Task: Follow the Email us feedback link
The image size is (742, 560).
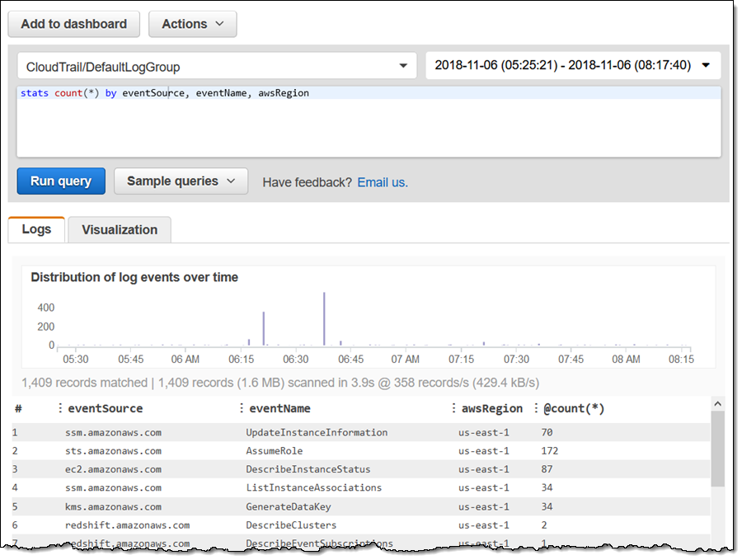Action: [x=382, y=182]
